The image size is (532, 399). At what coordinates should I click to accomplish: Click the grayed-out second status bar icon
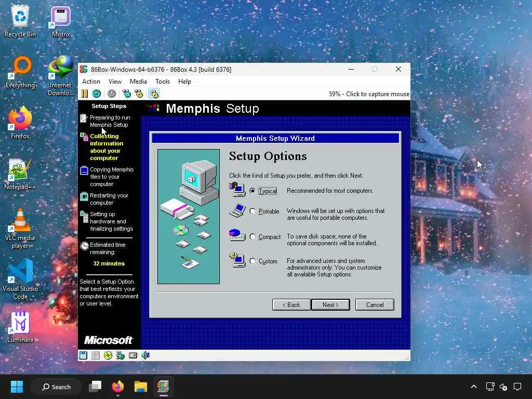tap(96, 355)
